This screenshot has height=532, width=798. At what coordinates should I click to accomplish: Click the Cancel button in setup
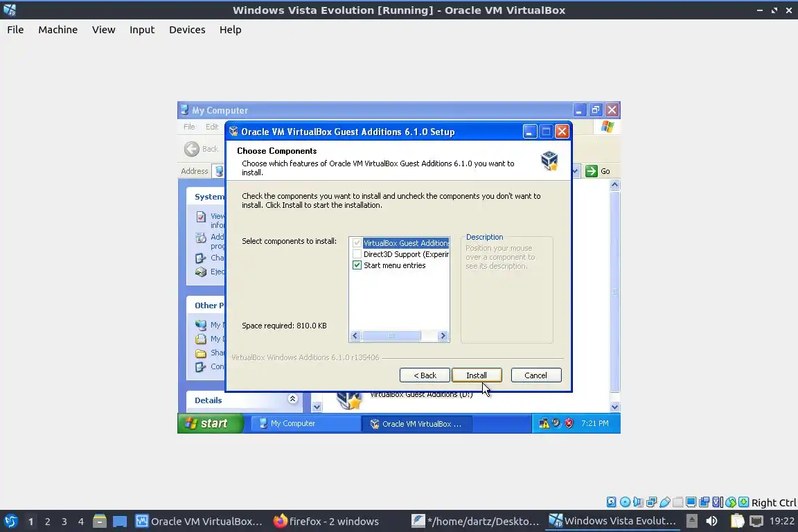point(536,375)
